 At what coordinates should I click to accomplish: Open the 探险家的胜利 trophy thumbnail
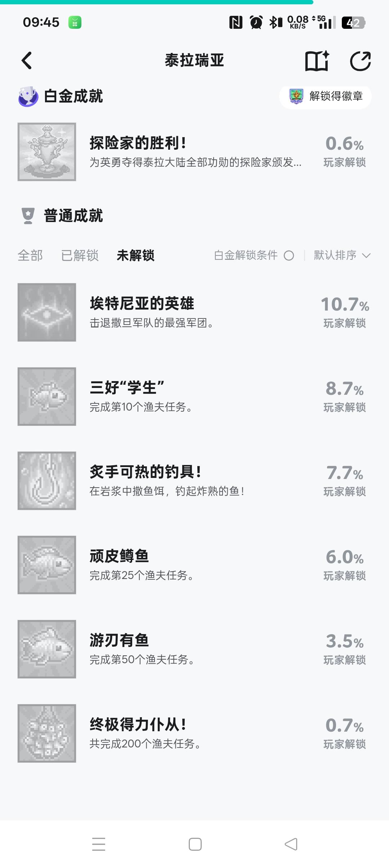47,152
